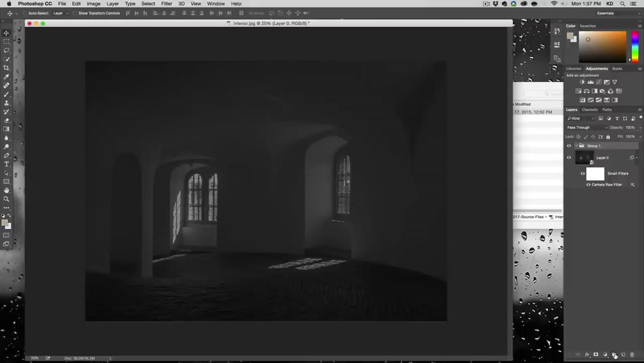Select the Move tool

click(x=6, y=33)
